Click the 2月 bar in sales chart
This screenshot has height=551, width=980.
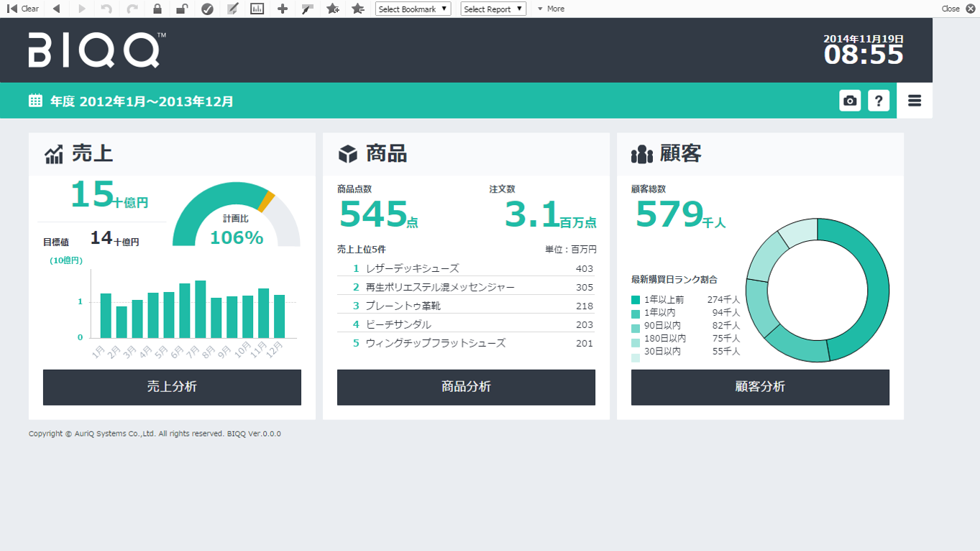[x=122, y=322]
